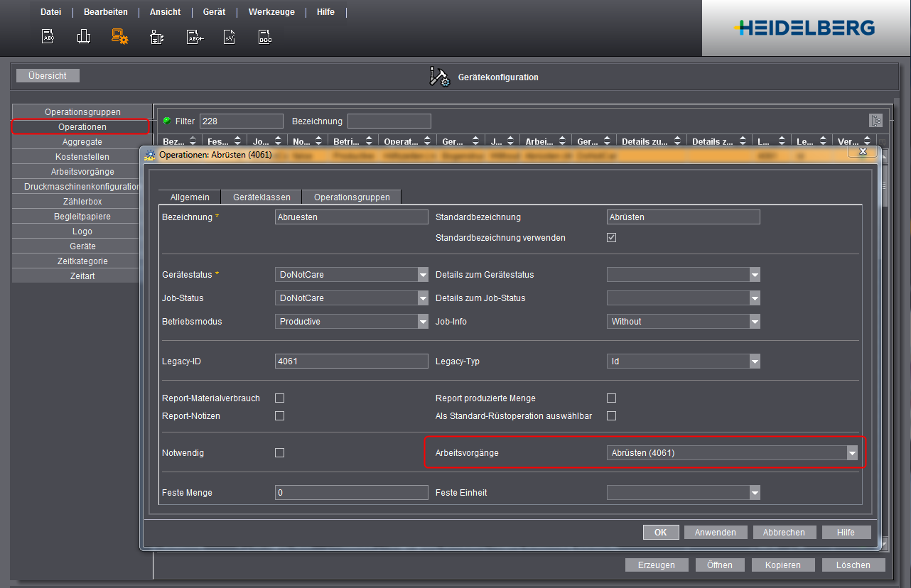Click the column layout icon above table
Image resolution: width=911 pixels, height=588 pixels.
(875, 121)
